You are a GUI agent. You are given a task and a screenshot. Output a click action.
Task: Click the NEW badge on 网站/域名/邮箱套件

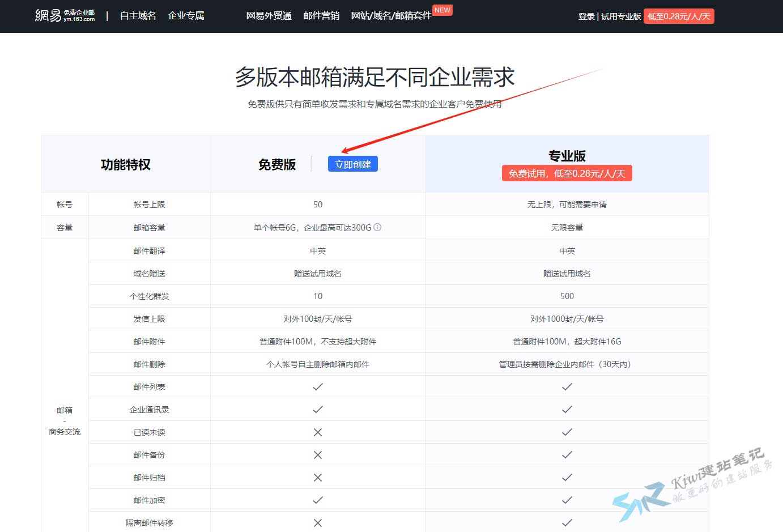click(x=442, y=10)
